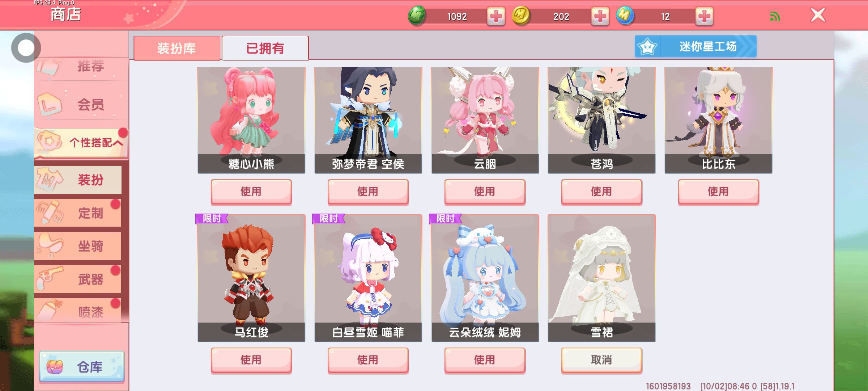Open the 会员 membership menu
This screenshot has width=868, height=391.
(81, 104)
